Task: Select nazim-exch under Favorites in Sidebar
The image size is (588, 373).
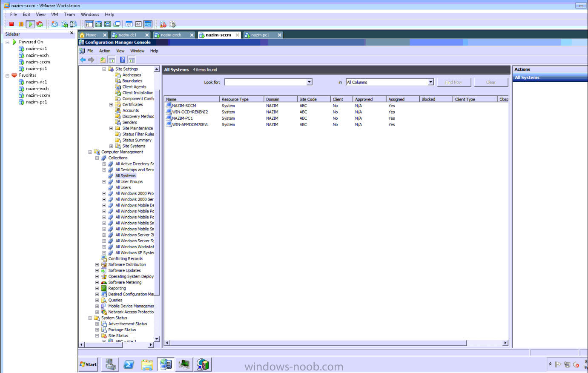Action: 37,89
